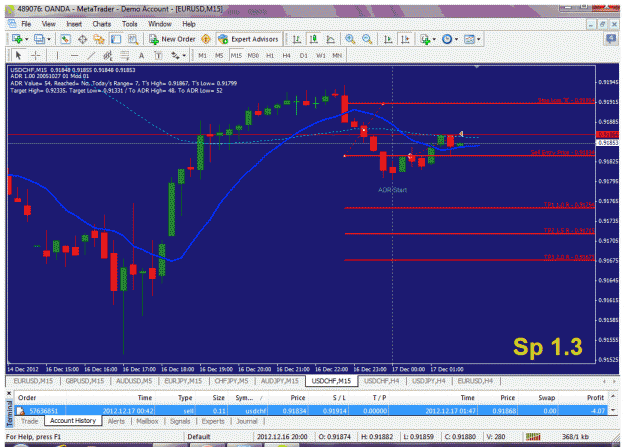Switch timeframe to H1

(x=270, y=55)
